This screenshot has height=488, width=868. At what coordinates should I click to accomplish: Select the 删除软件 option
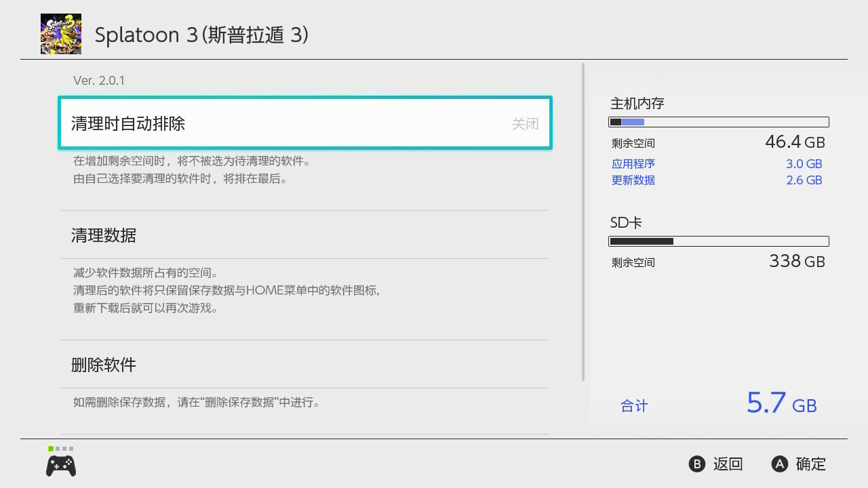305,365
